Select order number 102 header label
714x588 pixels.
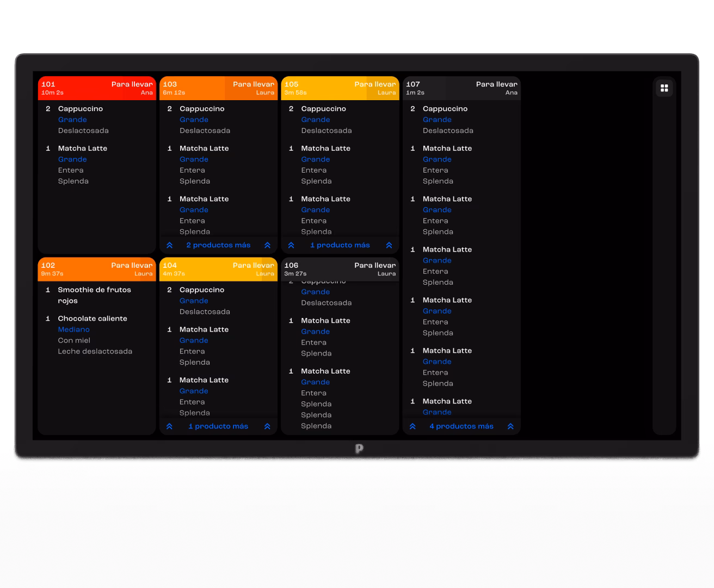coord(48,266)
